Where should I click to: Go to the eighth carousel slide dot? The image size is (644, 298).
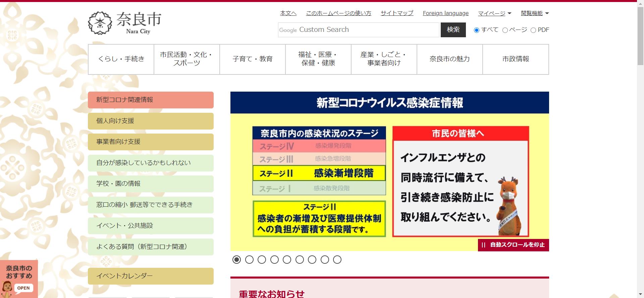point(325,259)
